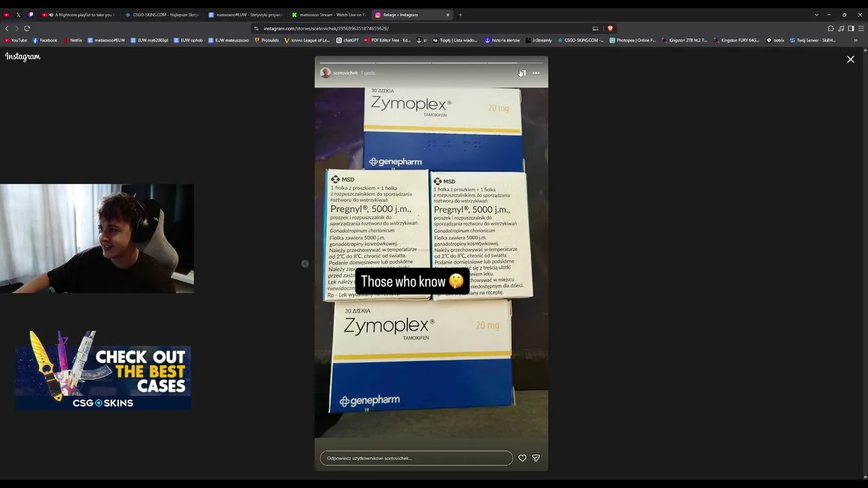The height and width of the screenshot is (488, 868).
Task: Click the CSGO Skins cases banner
Action: 103,370
